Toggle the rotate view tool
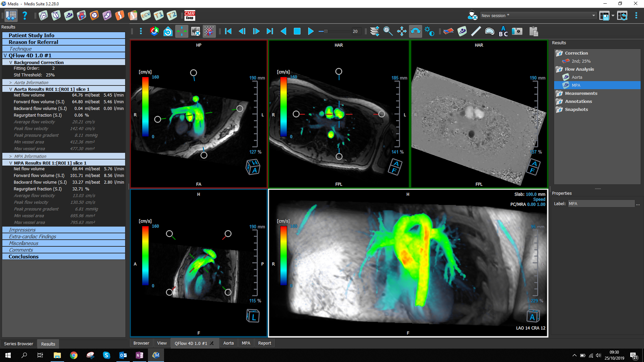This screenshot has width=644, height=362. [415, 31]
